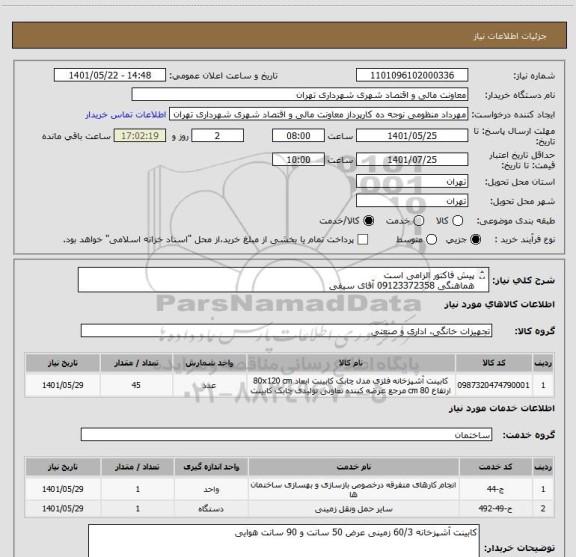Screen dimensions: 576x557
Task: Click the نام خدمت column header
Action: point(353,467)
